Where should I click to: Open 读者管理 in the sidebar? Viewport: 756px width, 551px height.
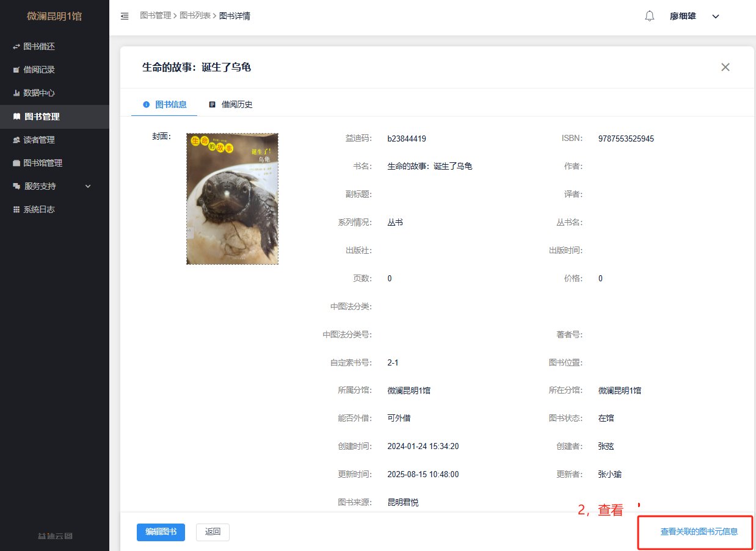point(39,140)
